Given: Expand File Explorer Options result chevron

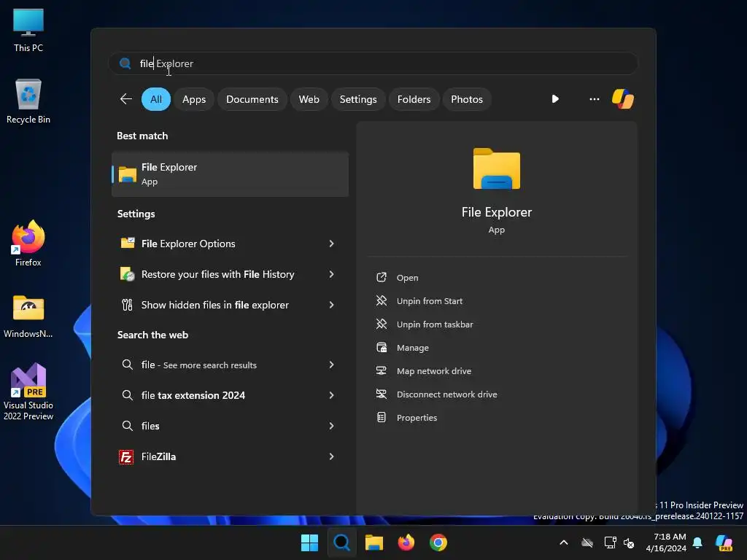Looking at the screenshot, I should click(332, 244).
